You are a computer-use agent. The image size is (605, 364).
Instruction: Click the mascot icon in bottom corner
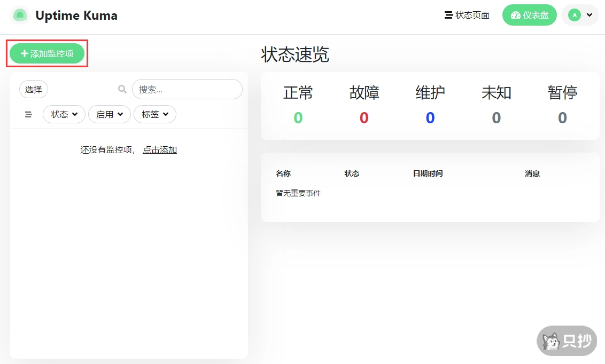tap(551, 341)
